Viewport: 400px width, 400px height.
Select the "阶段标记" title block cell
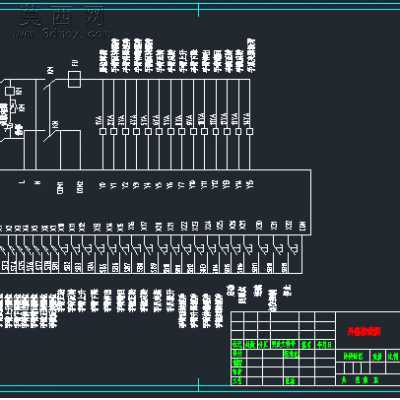tap(353, 357)
